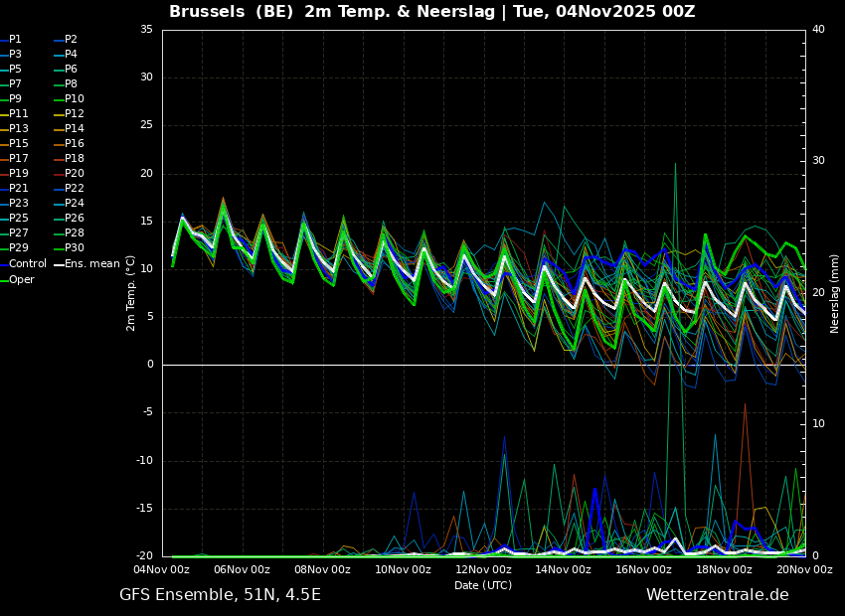Click the 08Nov 00z date tick label
The width and height of the screenshot is (845, 616).
[x=322, y=569]
